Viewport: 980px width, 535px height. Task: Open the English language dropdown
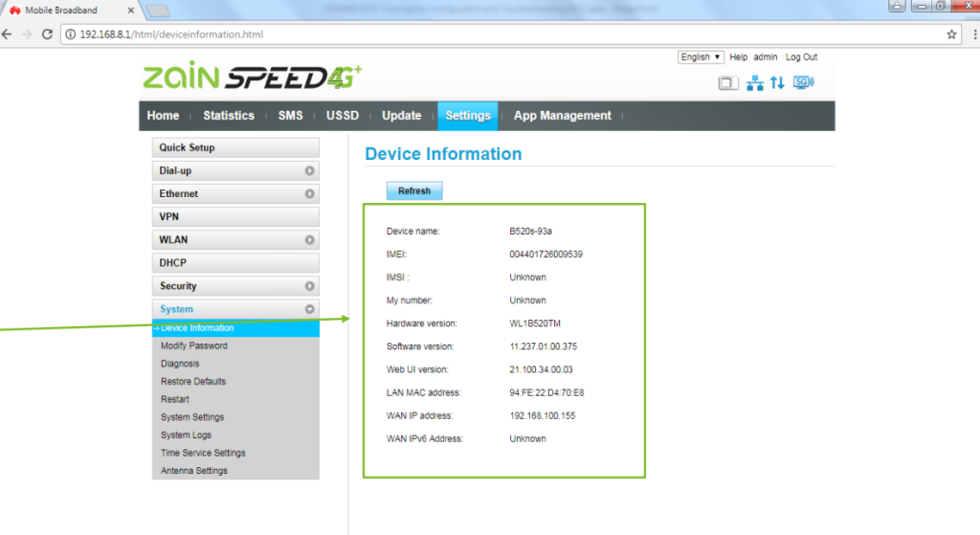[x=701, y=56]
